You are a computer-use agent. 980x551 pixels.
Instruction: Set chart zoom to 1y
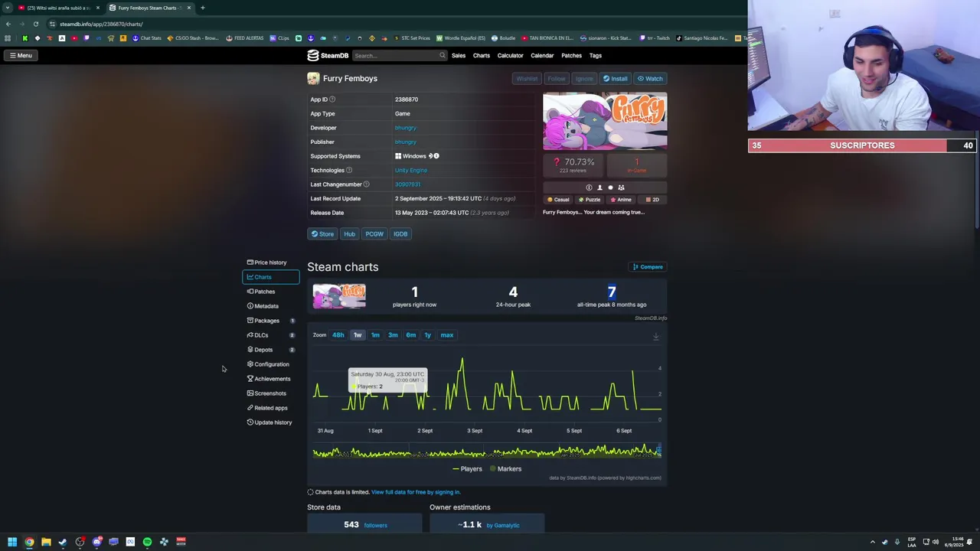point(428,335)
